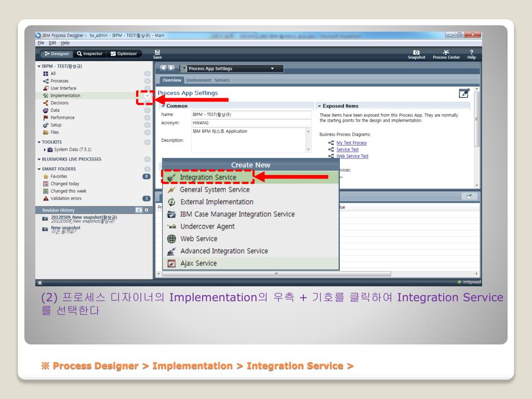Collapse the Common section

click(x=163, y=106)
